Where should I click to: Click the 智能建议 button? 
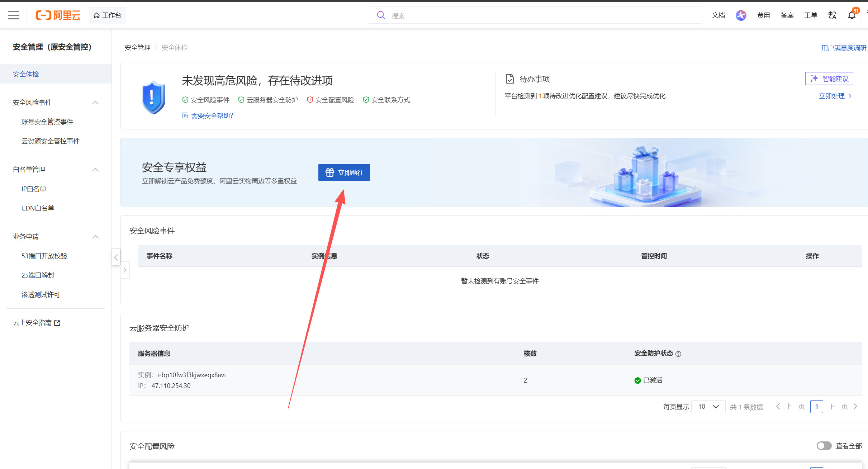(829, 79)
